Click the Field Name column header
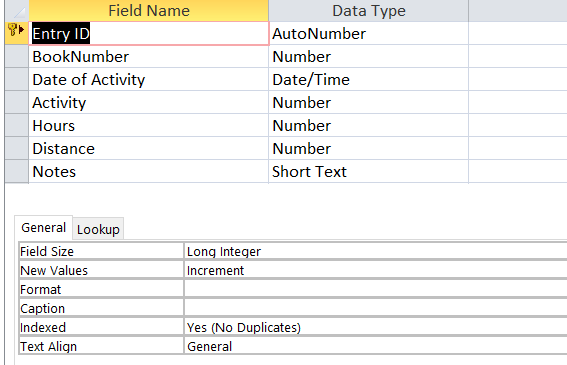The height and width of the screenshot is (365, 567). tap(149, 10)
